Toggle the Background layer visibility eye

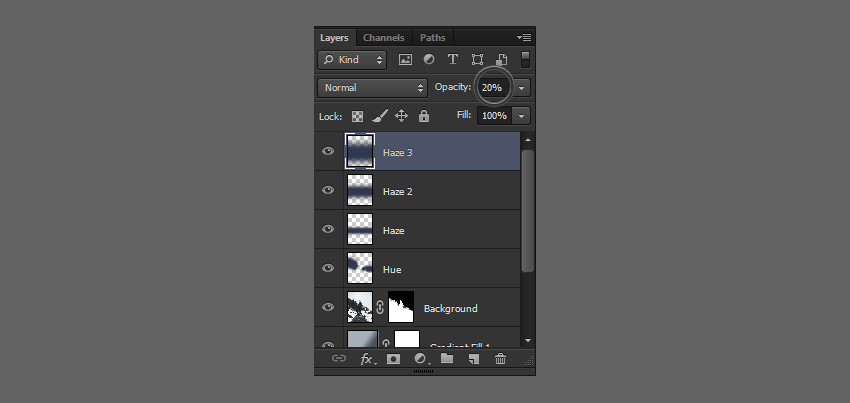(x=328, y=307)
